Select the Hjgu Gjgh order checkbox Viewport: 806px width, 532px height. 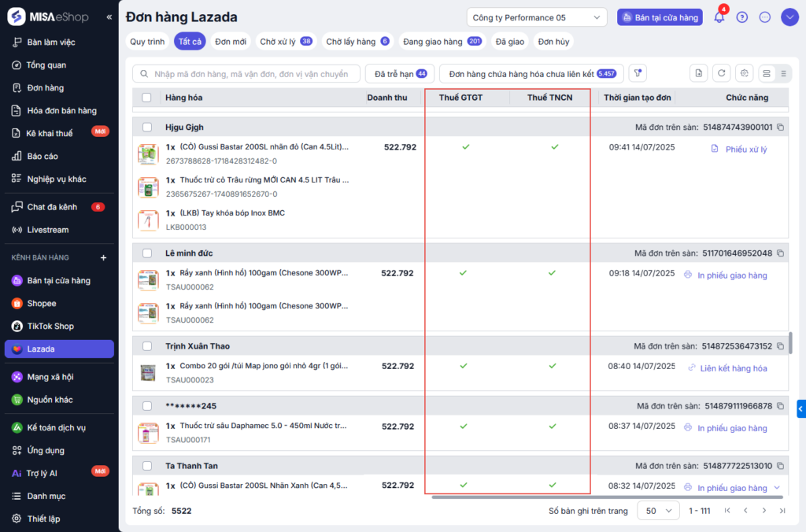[147, 127]
